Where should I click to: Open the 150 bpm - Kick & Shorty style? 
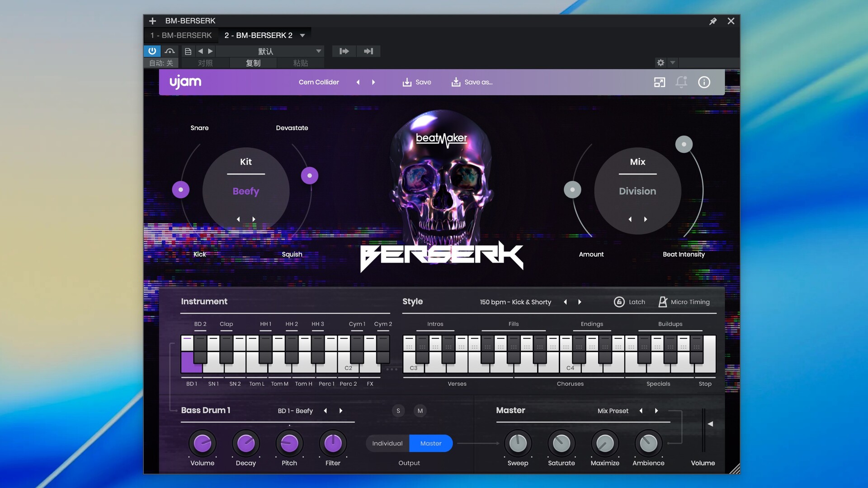[x=515, y=302]
